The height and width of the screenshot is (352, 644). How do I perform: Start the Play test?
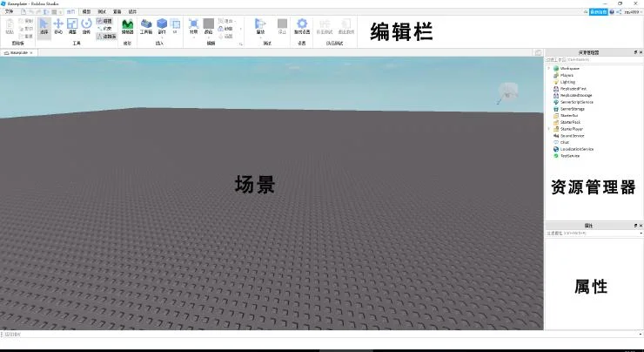tap(260, 25)
